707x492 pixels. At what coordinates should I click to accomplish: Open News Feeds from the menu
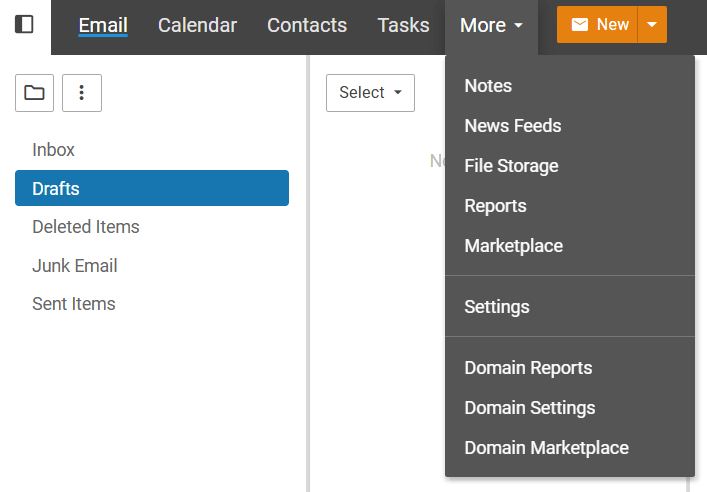[513, 126]
